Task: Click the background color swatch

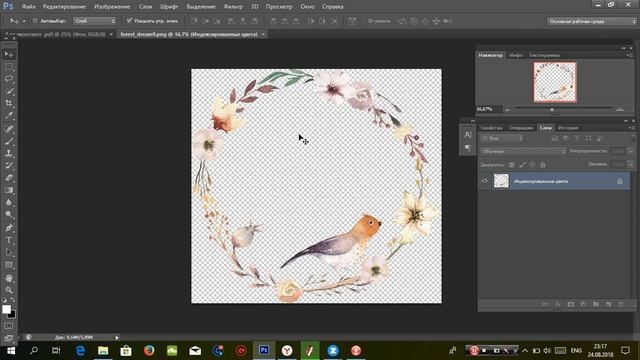Action: pos(12,315)
